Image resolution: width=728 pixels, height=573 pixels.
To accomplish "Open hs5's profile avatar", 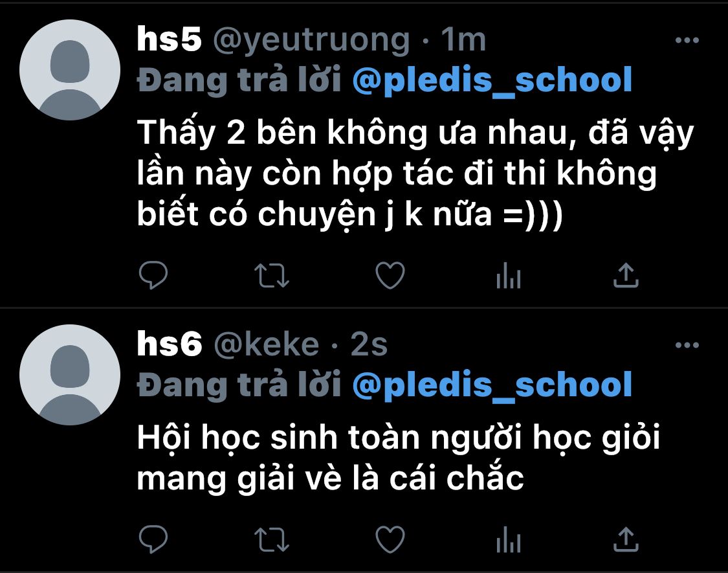I will [x=70, y=70].
